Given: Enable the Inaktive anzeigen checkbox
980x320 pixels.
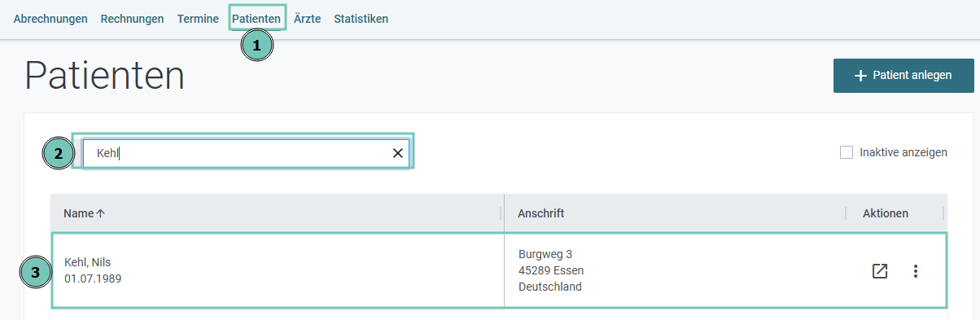Looking at the screenshot, I should (x=847, y=152).
